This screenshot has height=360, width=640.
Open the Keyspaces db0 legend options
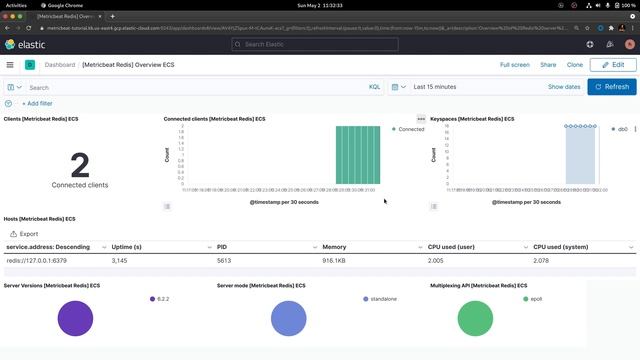click(635, 129)
